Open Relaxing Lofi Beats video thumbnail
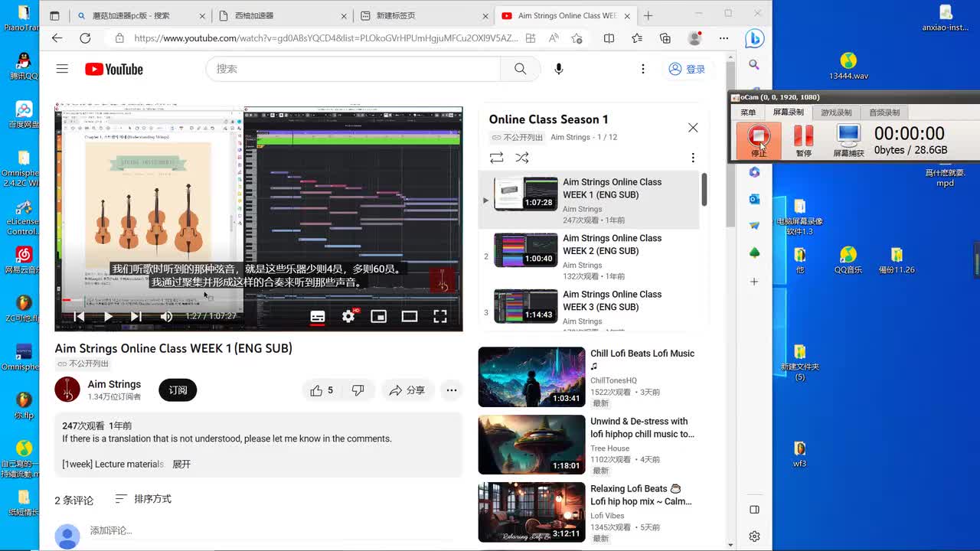 pyautogui.click(x=531, y=512)
